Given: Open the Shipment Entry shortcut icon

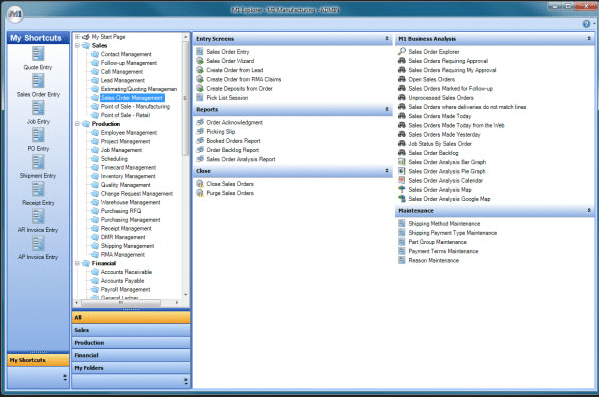Looking at the screenshot, I should tap(38, 162).
